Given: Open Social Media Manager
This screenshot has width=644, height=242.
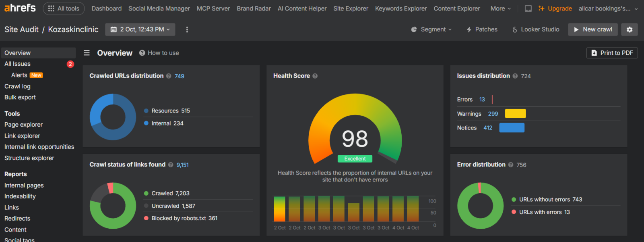Looking at the screenshot, I should [159, 8].
